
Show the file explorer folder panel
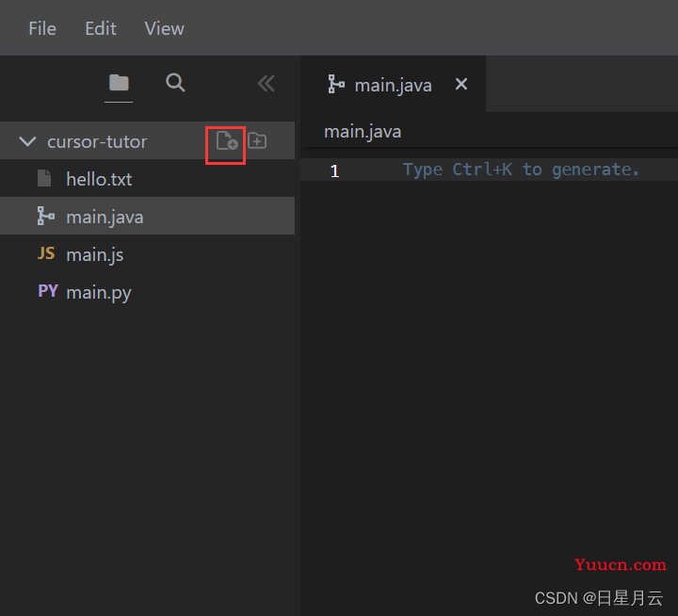(x=119, y=83)
